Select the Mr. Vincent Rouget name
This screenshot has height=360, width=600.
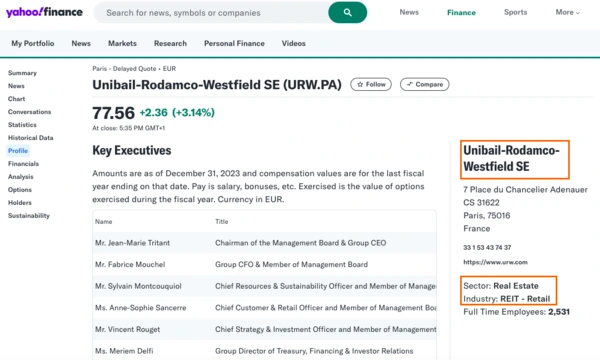click(127, 329)
